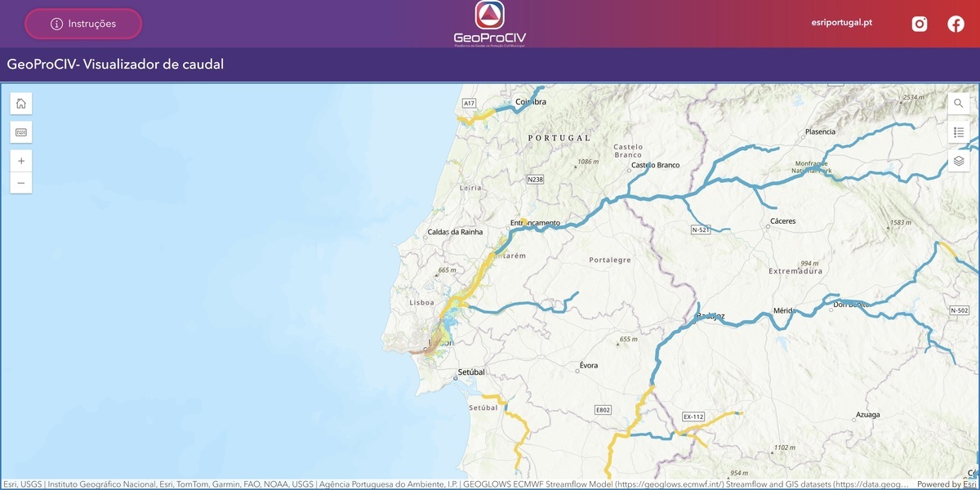This screenshot has height=490, width=980.
Task: Open the map search tool
Action: [959, 104]
